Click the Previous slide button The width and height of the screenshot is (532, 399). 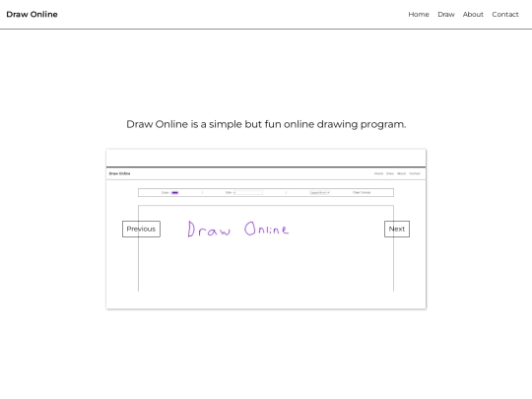pos(141,229)
